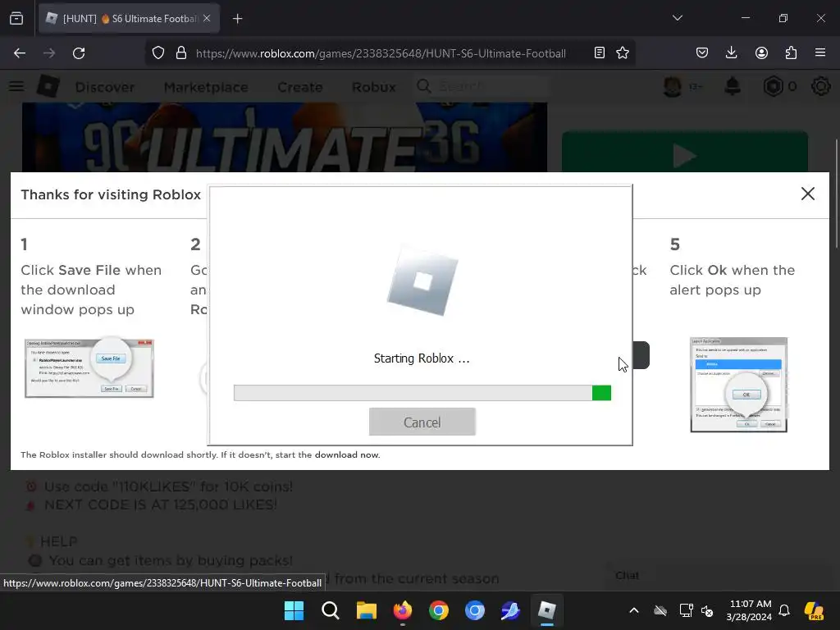Go back to the previous page
Viewport: 840px width, 630px height.
(x=20, y=53)
